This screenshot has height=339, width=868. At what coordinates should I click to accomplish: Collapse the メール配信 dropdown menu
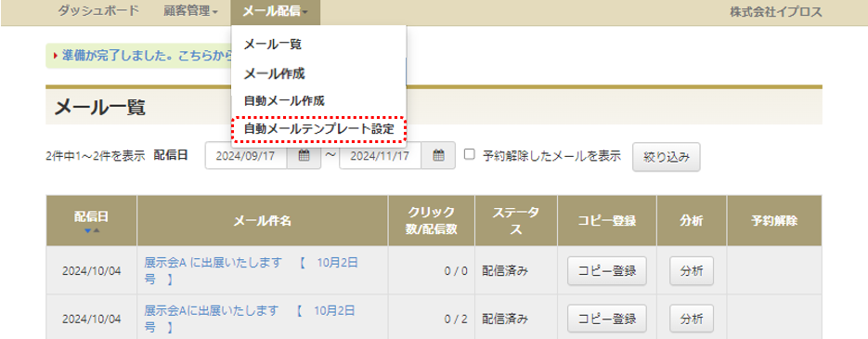tap(275, 12)
